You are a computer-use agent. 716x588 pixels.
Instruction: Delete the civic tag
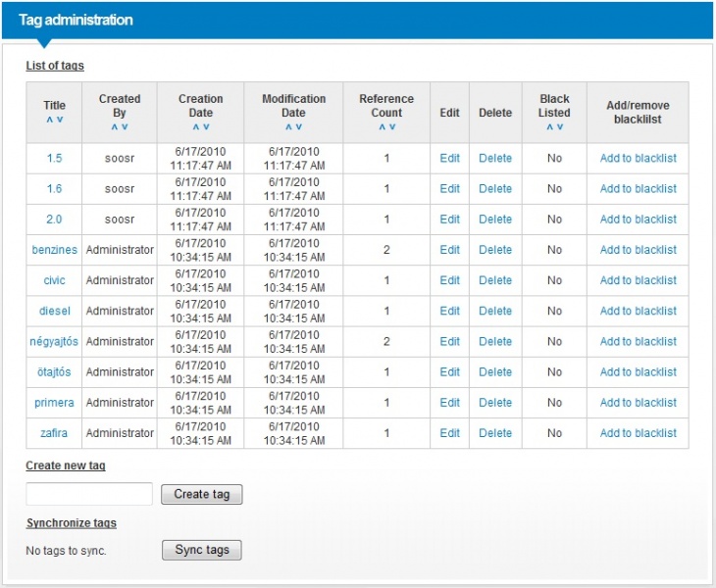495,280
